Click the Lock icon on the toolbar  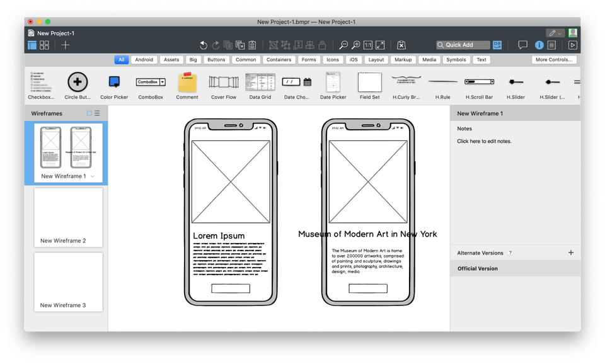pyautogui.click(x=321, y=45)
